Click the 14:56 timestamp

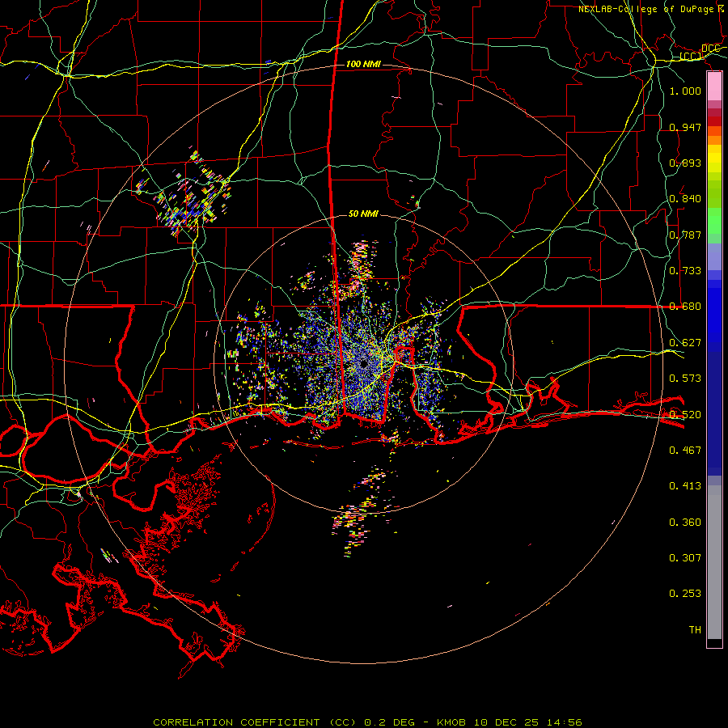[x=565, y=722]
